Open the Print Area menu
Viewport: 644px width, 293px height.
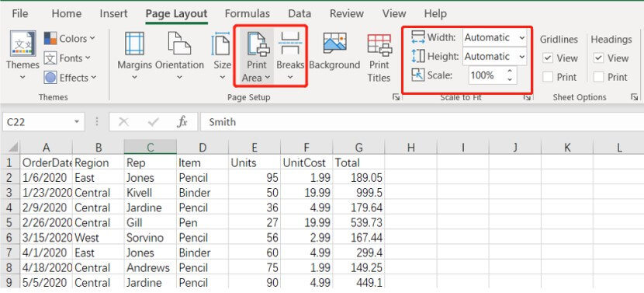[257, 55]
